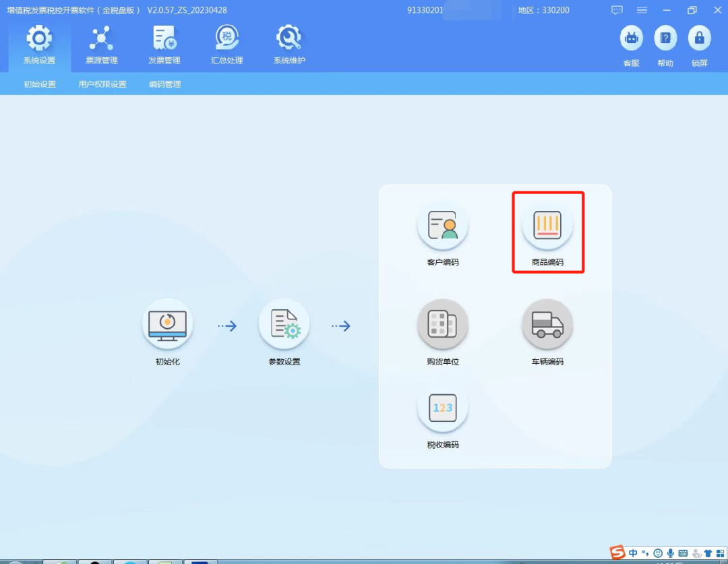Open the 税收编码 icon

point(443,408)
